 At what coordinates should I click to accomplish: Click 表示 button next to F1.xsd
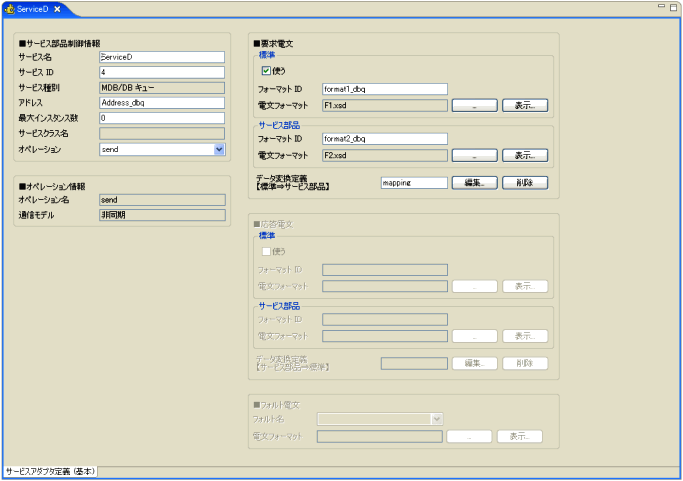tap(525, 104)
